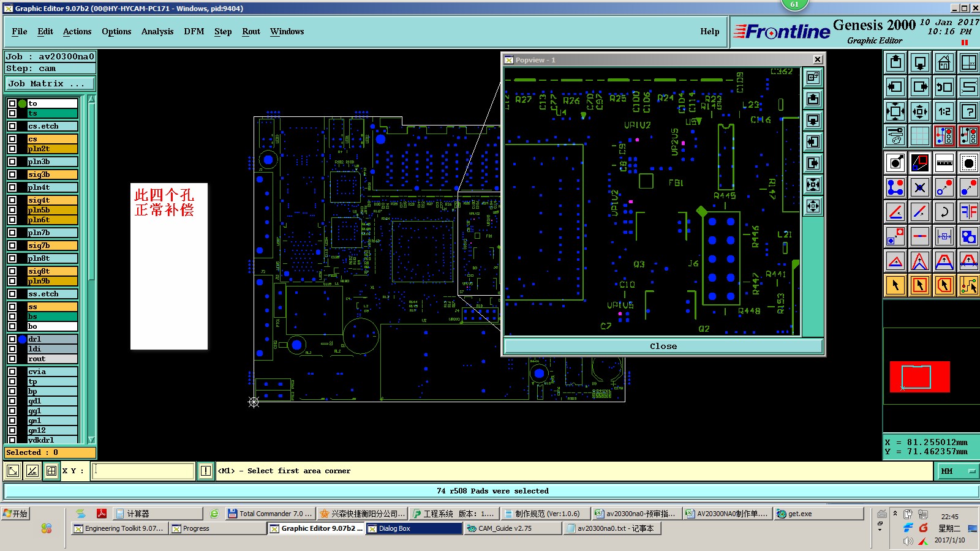Open the DFM menu
980x551 pixels.
[194, 32]
